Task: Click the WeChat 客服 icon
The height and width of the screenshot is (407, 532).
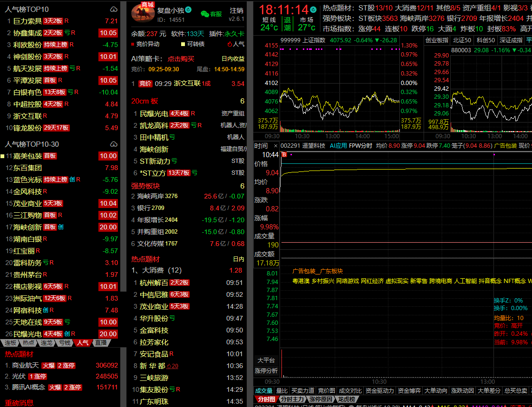Action: point(204,14)
